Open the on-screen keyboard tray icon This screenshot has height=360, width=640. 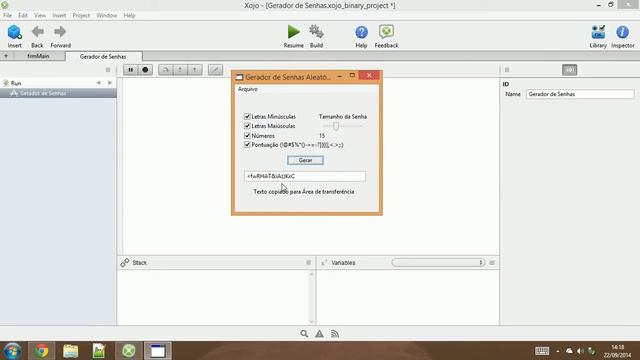(x=542, y=351)
